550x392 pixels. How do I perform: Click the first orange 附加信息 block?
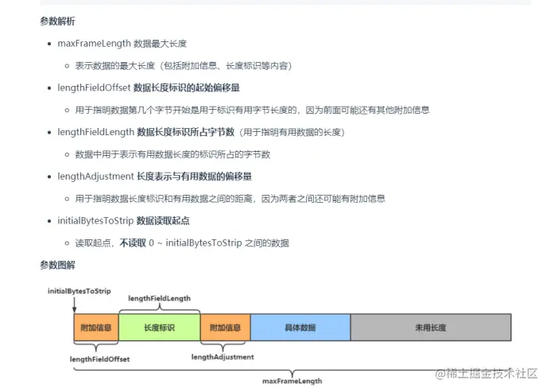tap(96, 328)
